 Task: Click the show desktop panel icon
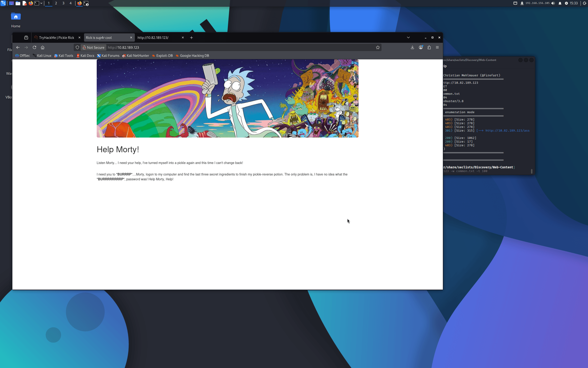11,3
